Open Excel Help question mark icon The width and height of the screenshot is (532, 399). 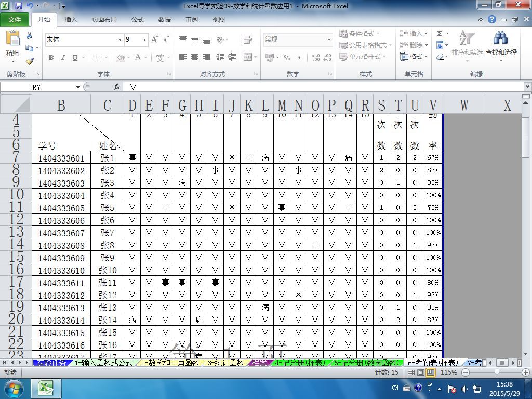[492, 19]
